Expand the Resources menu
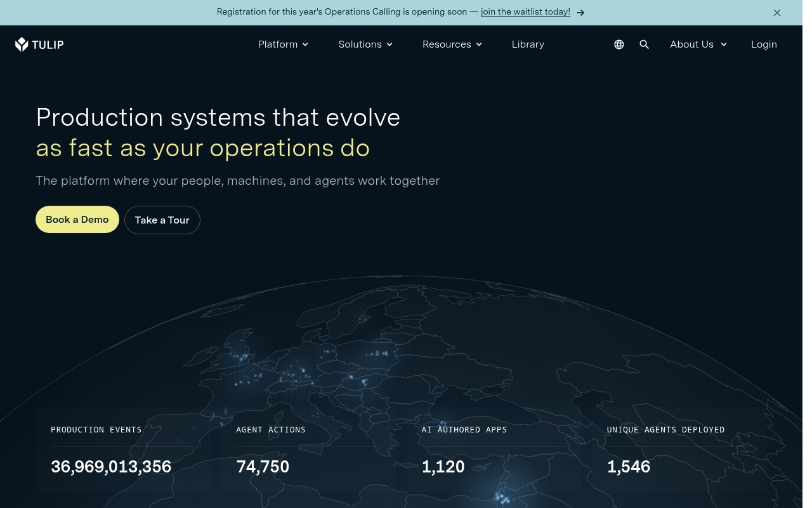 tap(452, 44)
